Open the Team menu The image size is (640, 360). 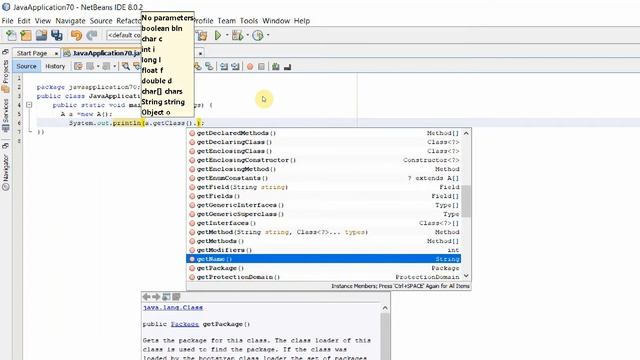[x=227, y=21]
